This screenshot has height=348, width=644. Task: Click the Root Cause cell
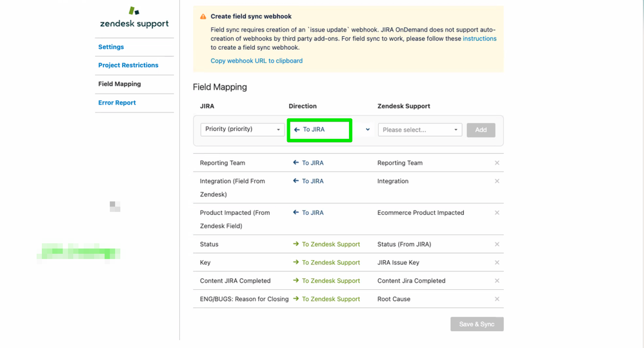(394, 299)
